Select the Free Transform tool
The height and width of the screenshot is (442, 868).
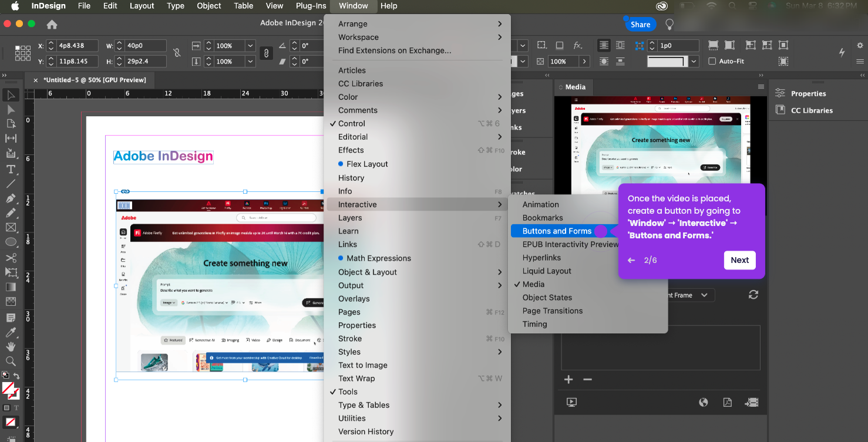click(x=11, y=272)
